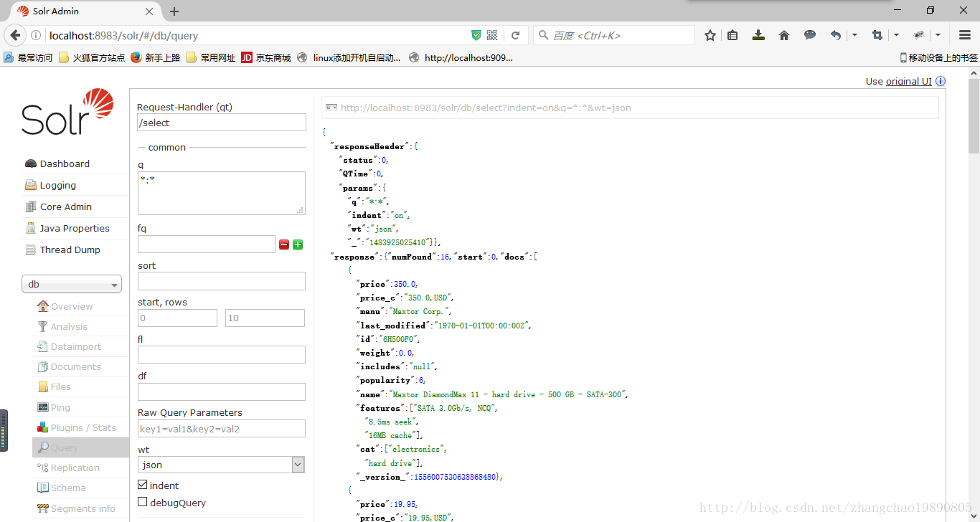The height and width of the screenshot is (522, 980).
Task: Click the start value field
Action: click(x=177, y=318)
